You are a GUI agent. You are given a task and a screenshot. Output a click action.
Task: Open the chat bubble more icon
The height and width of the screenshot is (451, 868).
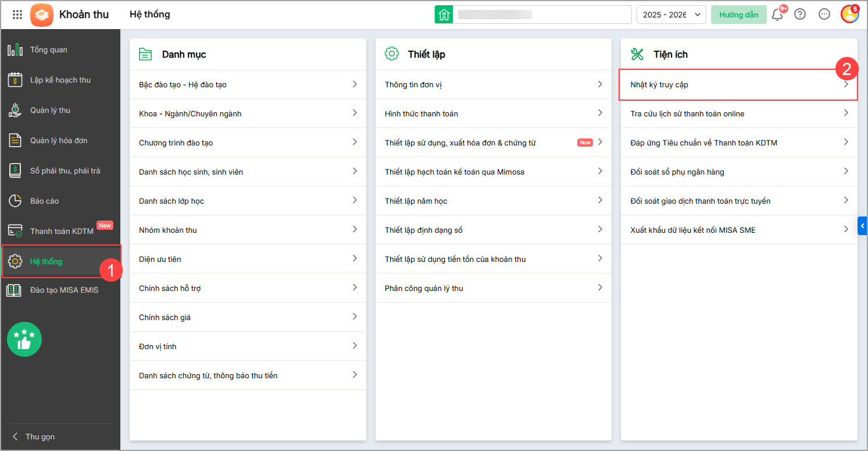coord(824,15)
